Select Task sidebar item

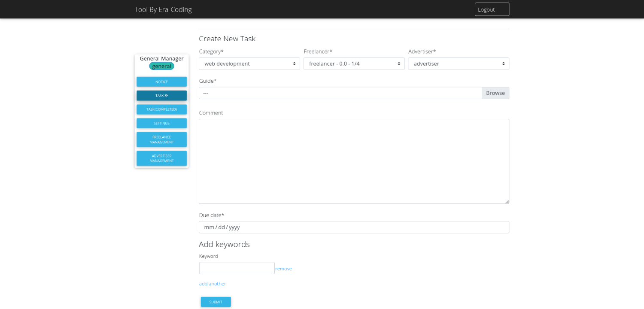click(161, 95)
